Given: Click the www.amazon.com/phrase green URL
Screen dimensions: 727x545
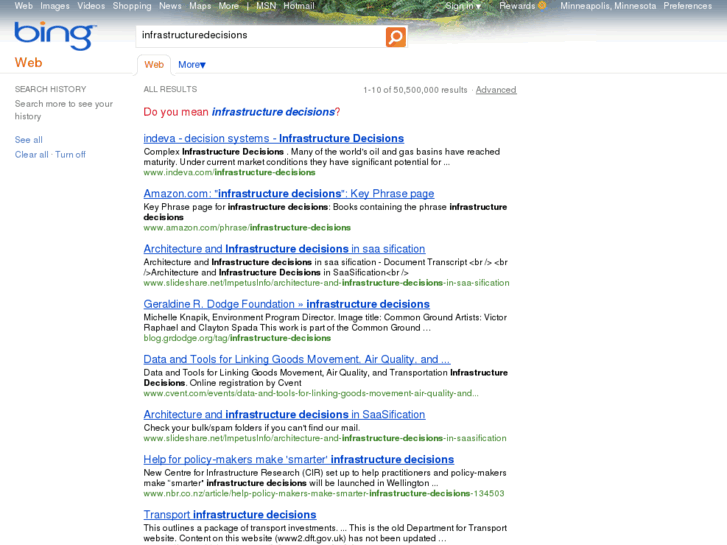Looking at the screenshot, I should coord(247,228).
